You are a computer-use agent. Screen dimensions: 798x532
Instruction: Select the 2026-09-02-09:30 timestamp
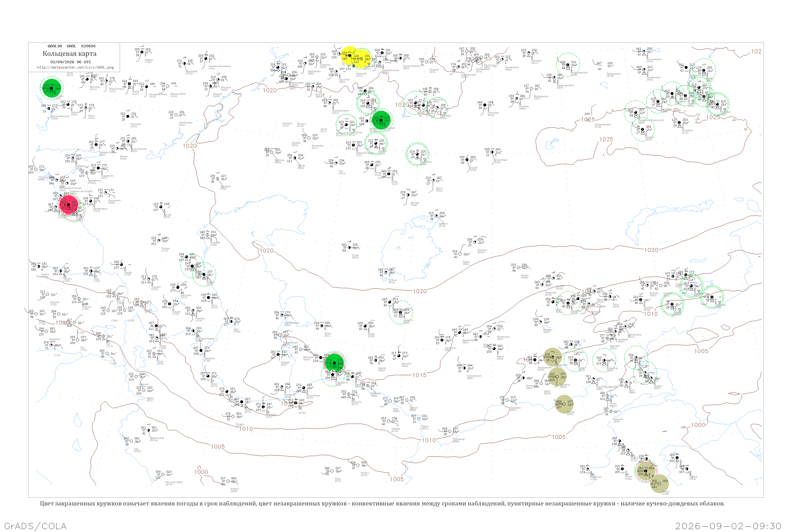(728, 526)
